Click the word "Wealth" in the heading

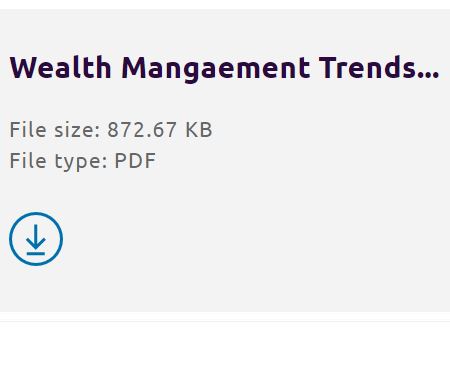coord(60,68)
